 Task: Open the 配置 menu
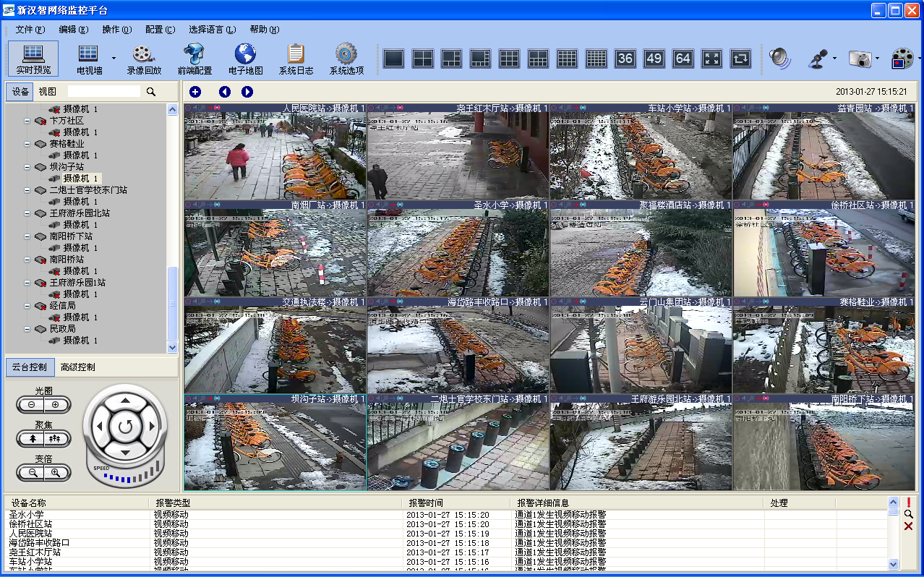(160, 30)
